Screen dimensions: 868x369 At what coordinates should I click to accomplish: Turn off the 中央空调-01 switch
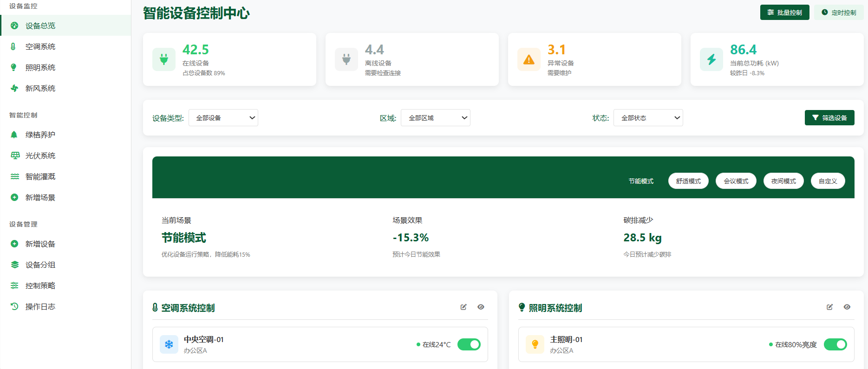tap(469, 344)
